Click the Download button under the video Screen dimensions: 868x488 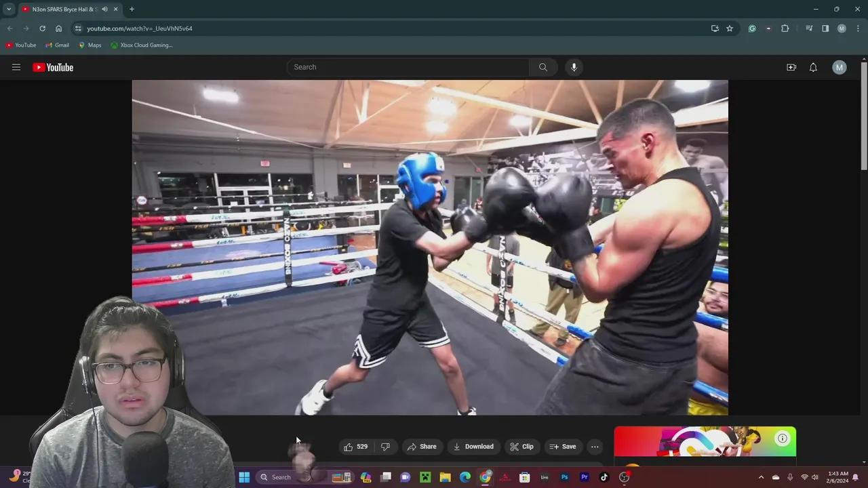tap(474, 446)
